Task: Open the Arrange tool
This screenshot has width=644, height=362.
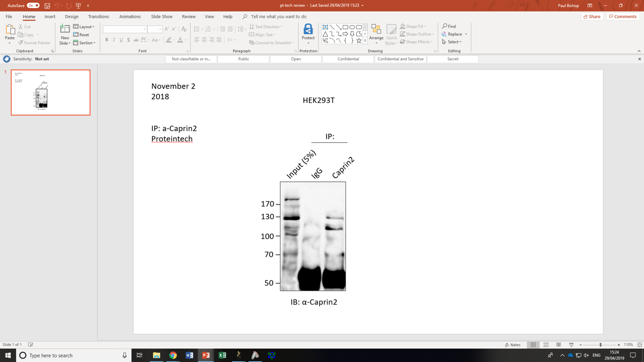Action: tap(376, 34)
